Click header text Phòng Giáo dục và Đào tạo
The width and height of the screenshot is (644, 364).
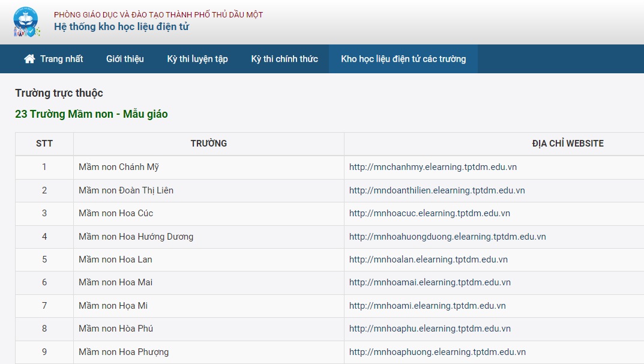point(158,14)
